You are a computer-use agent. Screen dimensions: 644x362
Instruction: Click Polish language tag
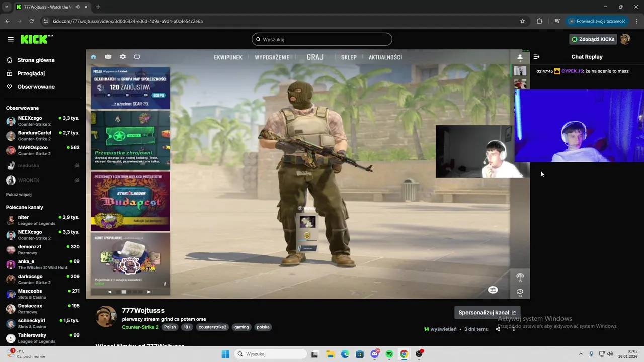[170, 327]
